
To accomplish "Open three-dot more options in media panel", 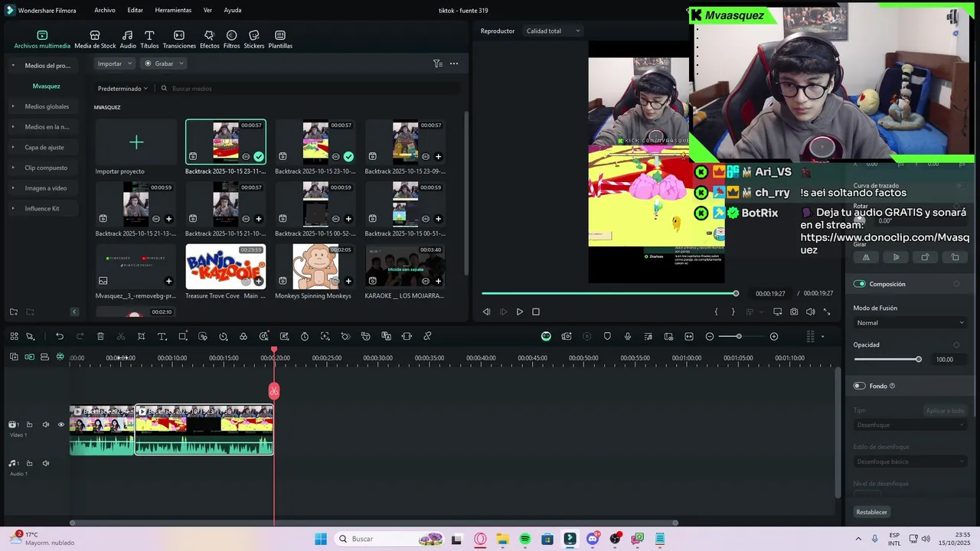I will [x=454, y=64].
